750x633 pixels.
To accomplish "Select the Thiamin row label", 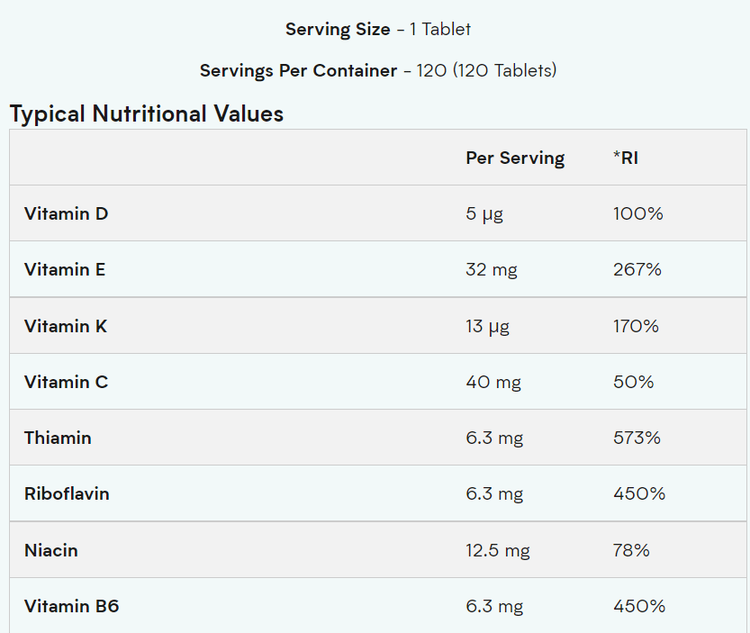I will coord(58,438).
